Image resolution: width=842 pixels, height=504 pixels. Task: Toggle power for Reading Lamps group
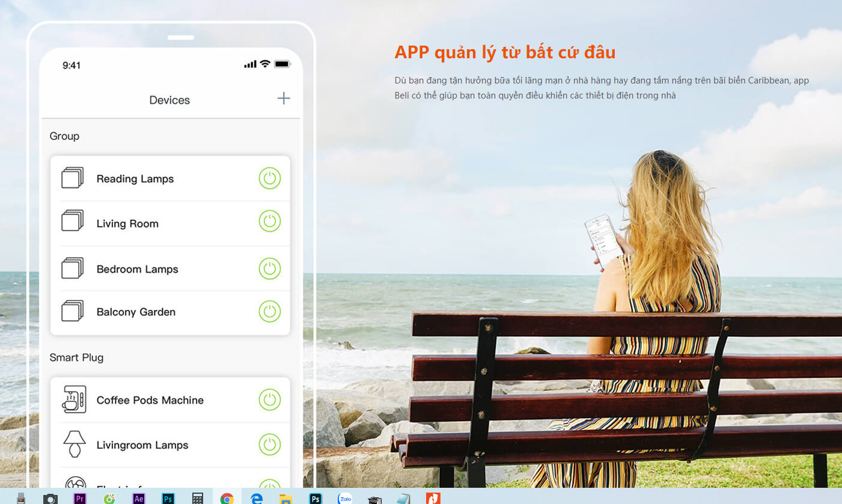coord(270,178)
